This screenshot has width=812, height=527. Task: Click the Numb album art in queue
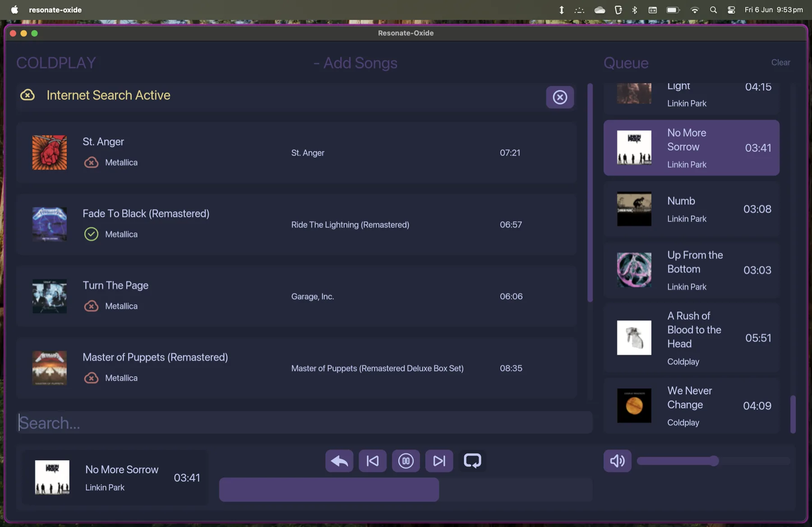tap(634, 209)
